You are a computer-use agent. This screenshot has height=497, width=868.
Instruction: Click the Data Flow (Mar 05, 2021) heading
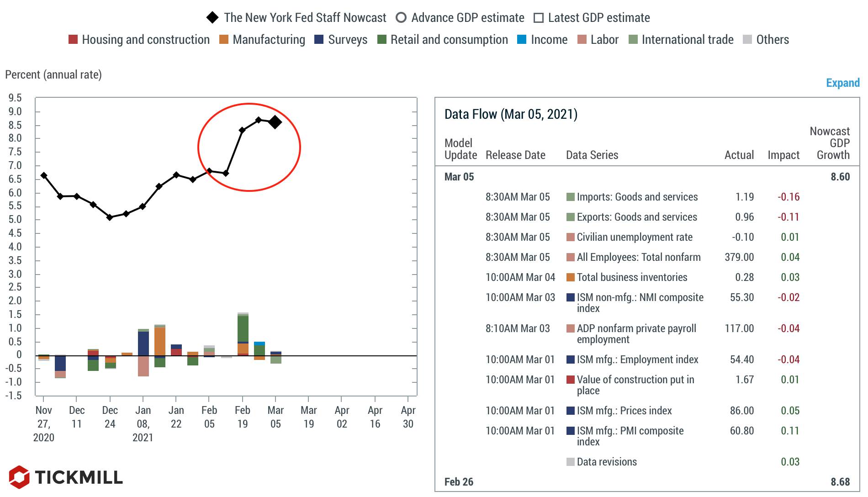point(511,114)
